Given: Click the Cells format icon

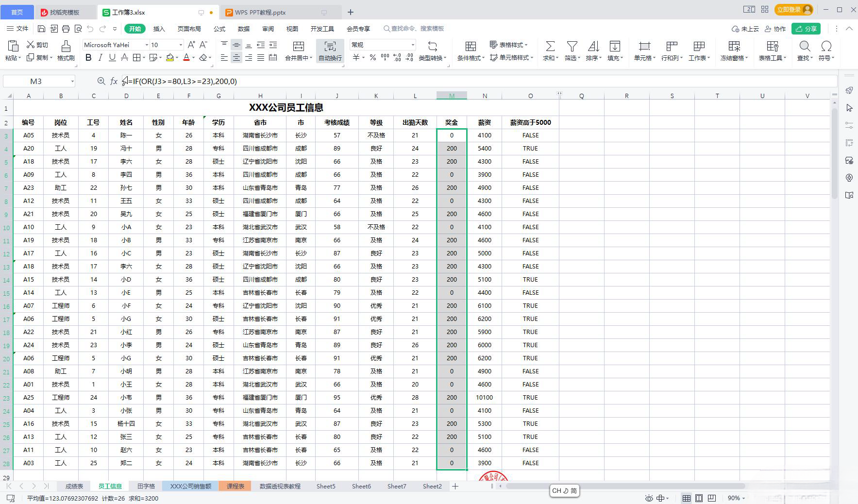Looking at the screenshot, I should pos(644,46).
